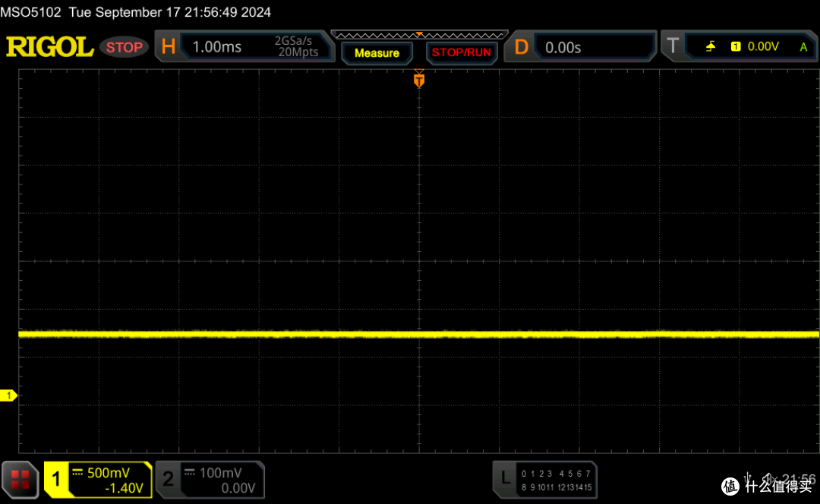Click the trigger source channel 1 badge

(x=735, y=46)
